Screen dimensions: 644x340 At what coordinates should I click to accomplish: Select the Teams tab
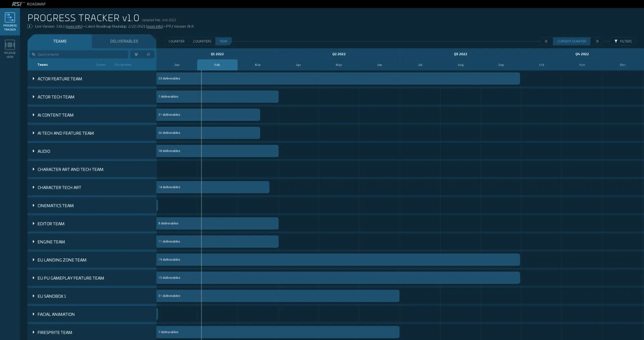pyautogui.click(x=60, y=41)
